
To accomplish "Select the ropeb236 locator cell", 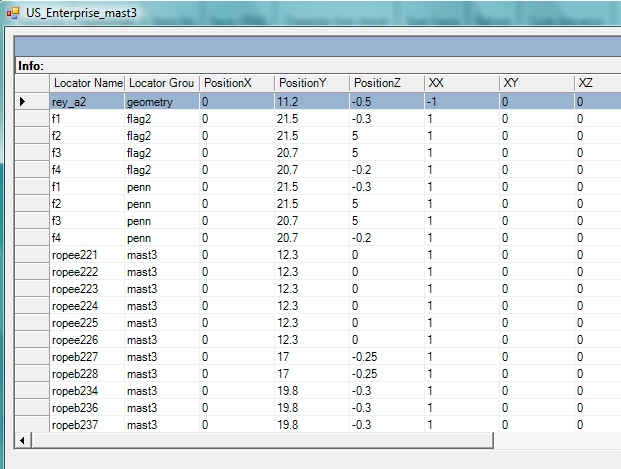I will coord(87,408).
